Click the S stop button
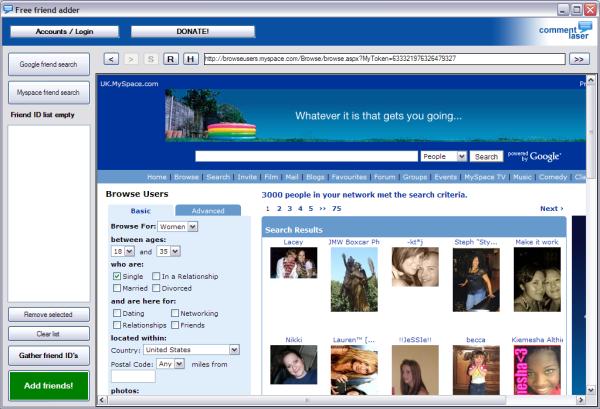Image resolution: width=600 pixels, height=409 pixels. coord(151,59)
